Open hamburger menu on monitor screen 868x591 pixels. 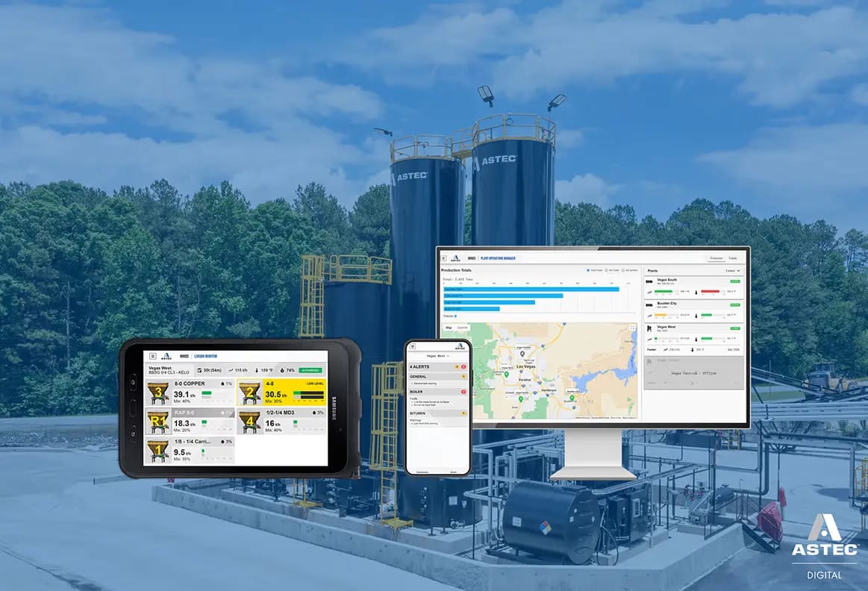tap(443, 258)
